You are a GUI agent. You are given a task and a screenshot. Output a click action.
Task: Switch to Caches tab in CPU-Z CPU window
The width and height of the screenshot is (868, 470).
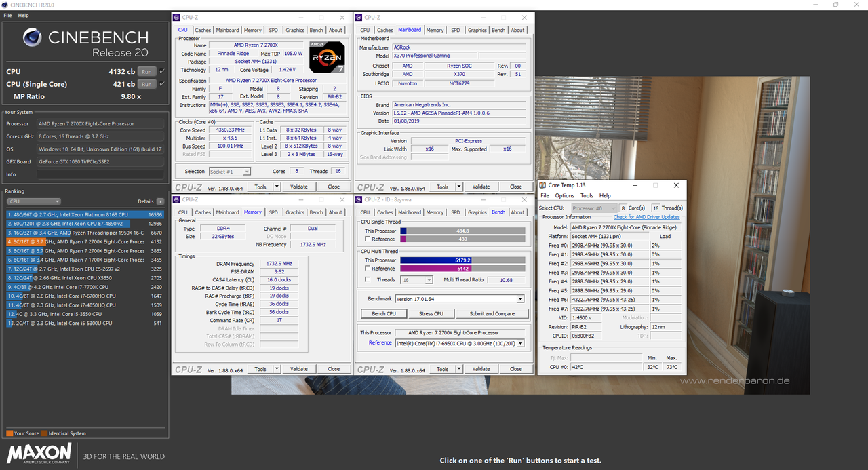pyautogui.click(x=203, y=30)
